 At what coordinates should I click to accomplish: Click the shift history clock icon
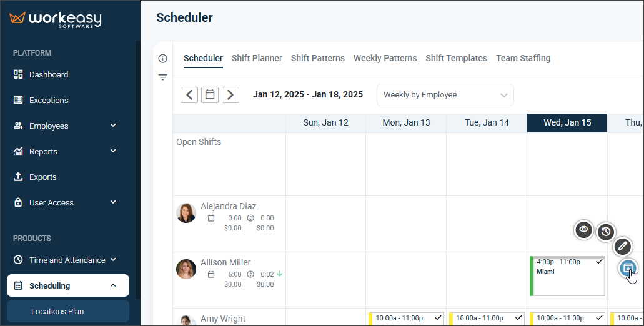605,232
